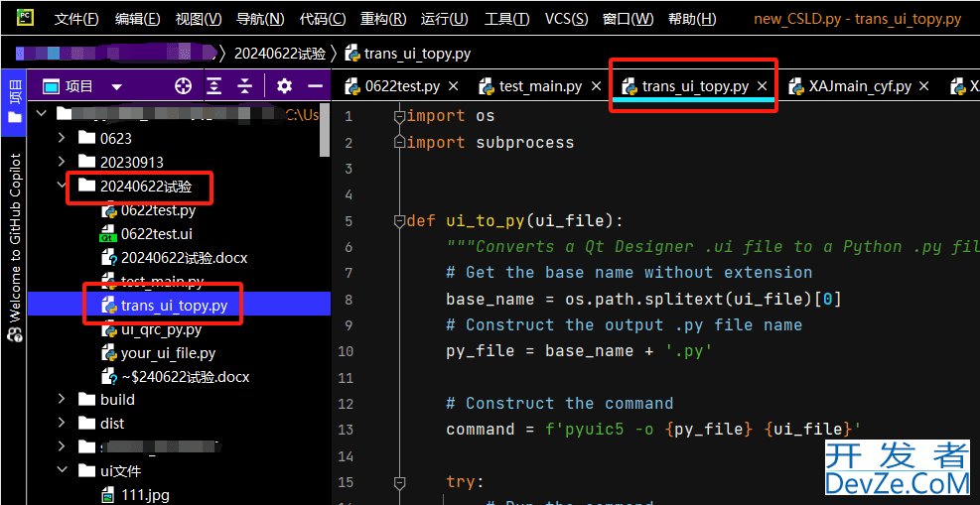The width and height of the screenshot is (980, 505).
Task: Close the trans_ui_topy.py tab
Action: [762, 86]
